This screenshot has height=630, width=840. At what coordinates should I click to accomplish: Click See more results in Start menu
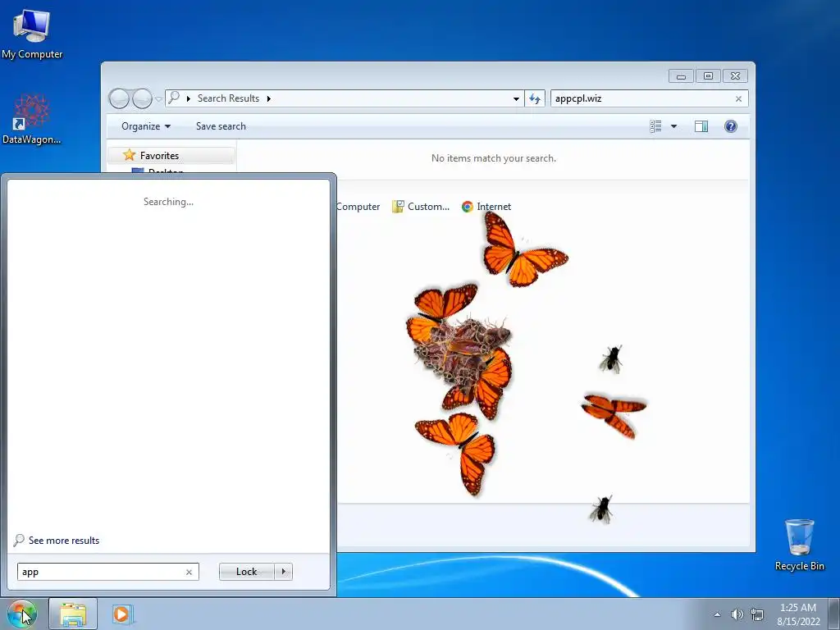click(57, 540)
